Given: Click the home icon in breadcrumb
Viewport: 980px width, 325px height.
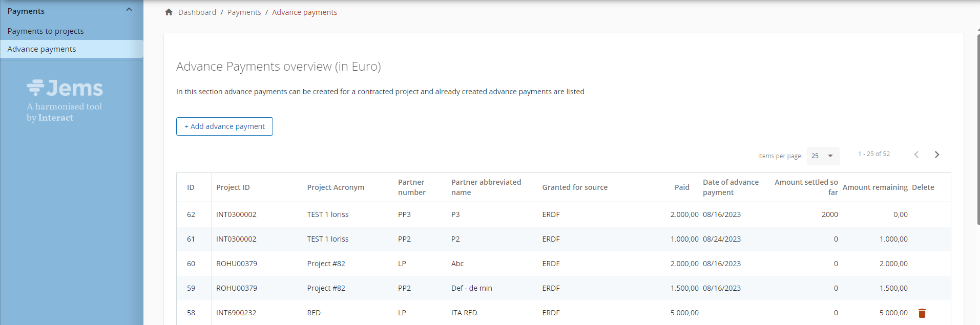Looking at the screenshot, I should point(169,12).
